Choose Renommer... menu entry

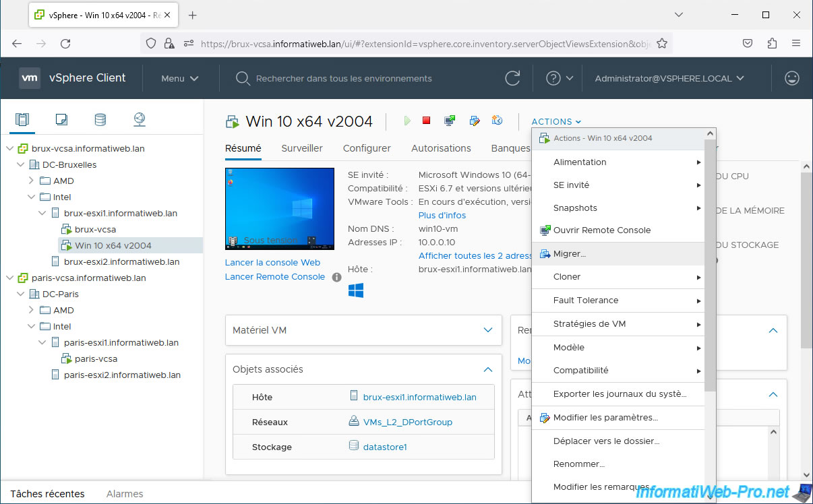coord(619,464)
